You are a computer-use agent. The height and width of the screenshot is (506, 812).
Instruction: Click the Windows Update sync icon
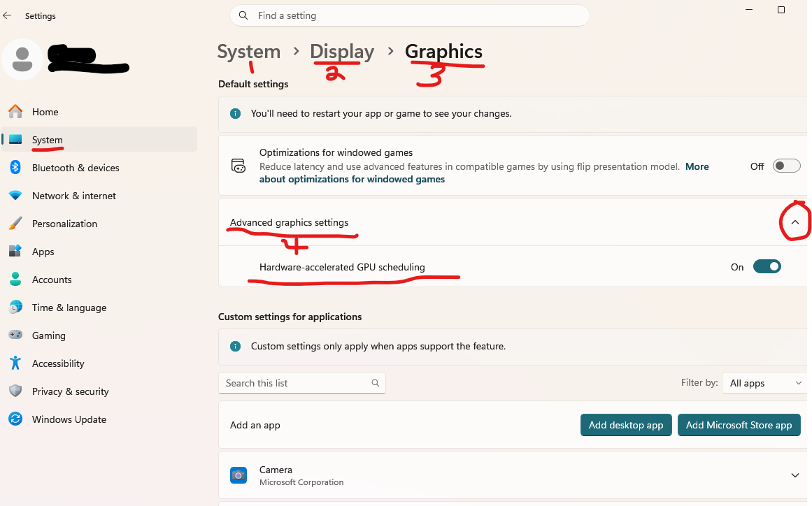(x=15, y=419)
